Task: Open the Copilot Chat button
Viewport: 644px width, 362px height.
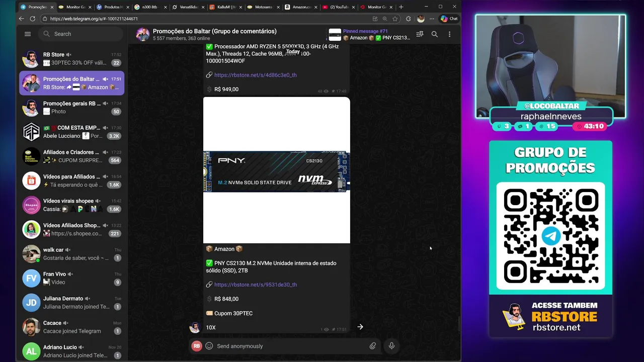Action: (x=449, y=19)
